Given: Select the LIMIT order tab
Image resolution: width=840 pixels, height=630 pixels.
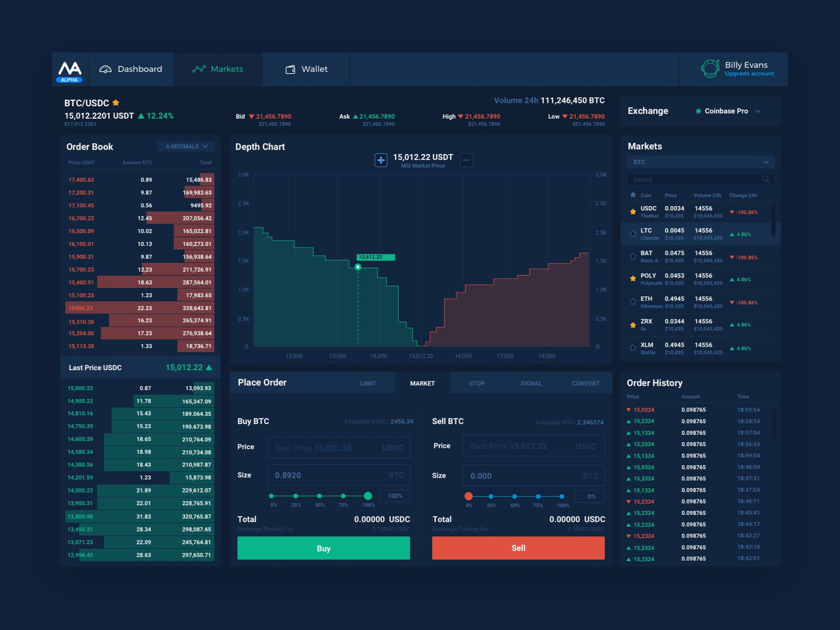Looking at the screenshot, I should tap(368, 383).
